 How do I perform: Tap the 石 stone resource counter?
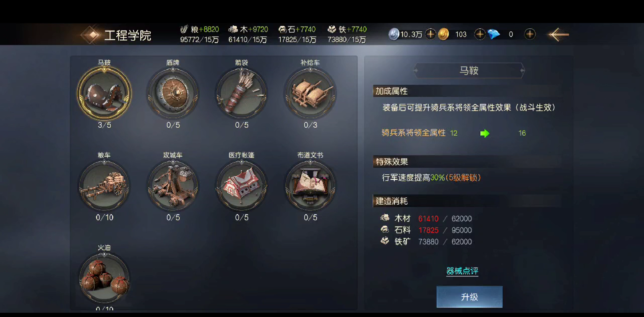297,34
